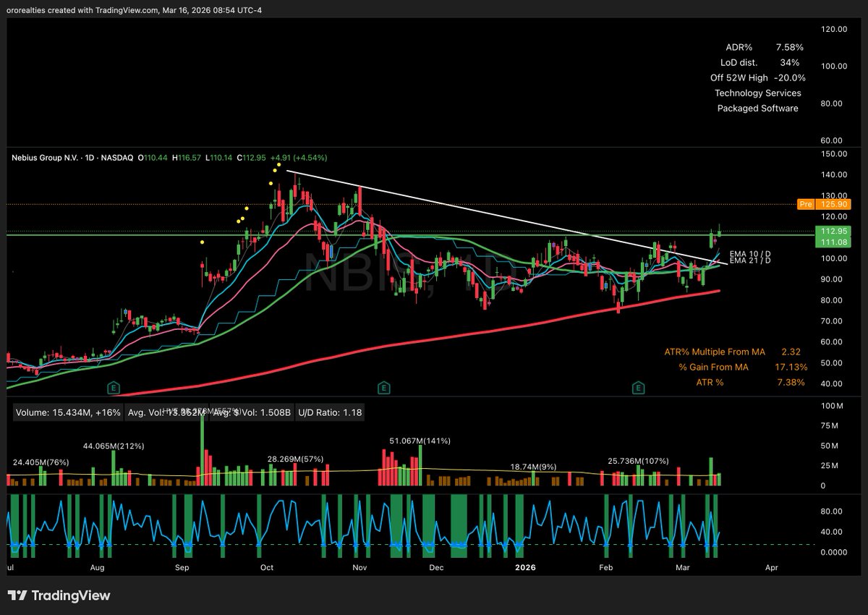
Task: Click the U/D Ratio: 1.18 label
Action: (x=331, y=412)
